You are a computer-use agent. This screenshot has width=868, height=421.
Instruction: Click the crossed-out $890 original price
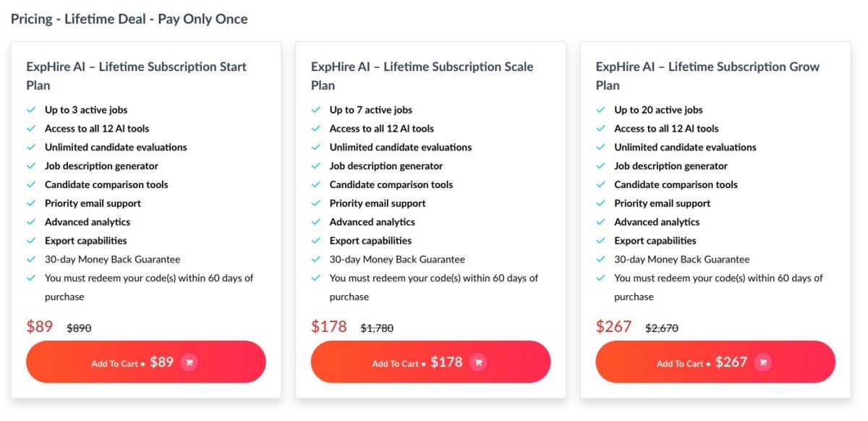click(79, 328)
